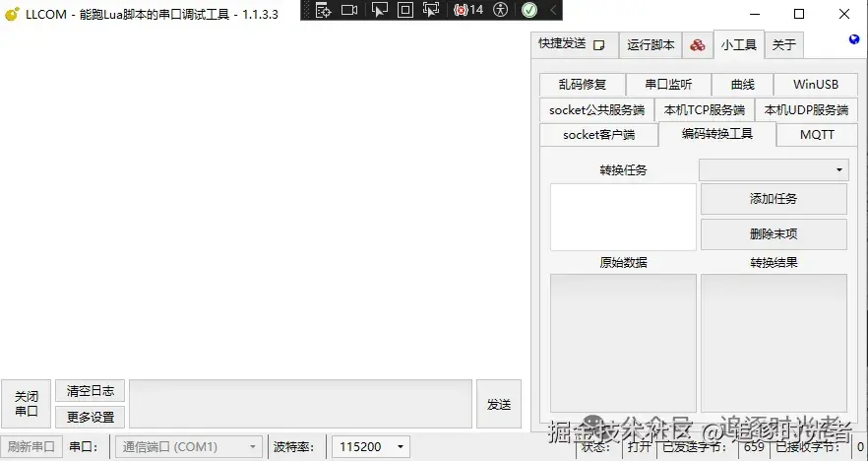Open the MQTT tab
Image resolution: width=868 pixels, height=461 pixels.
click(817, 135)
